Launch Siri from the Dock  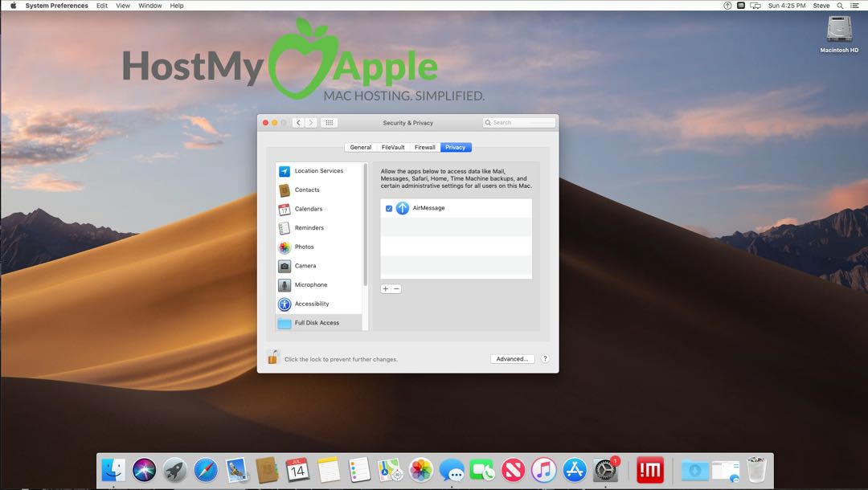click(144, 470)
